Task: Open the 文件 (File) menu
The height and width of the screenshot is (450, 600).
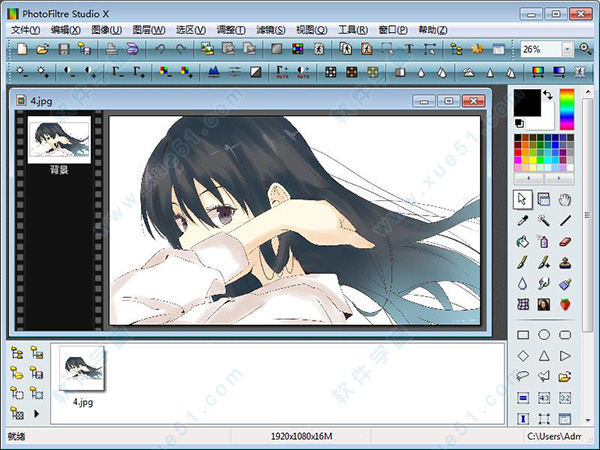Action: coord(25,30)
